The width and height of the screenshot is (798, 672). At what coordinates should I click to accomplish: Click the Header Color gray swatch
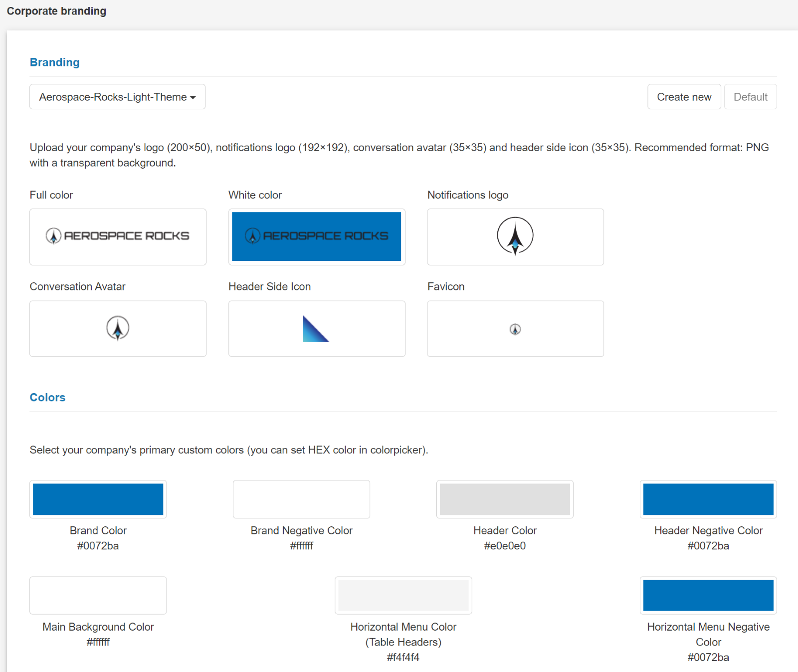pyautogui.click(x=504, y=499)
